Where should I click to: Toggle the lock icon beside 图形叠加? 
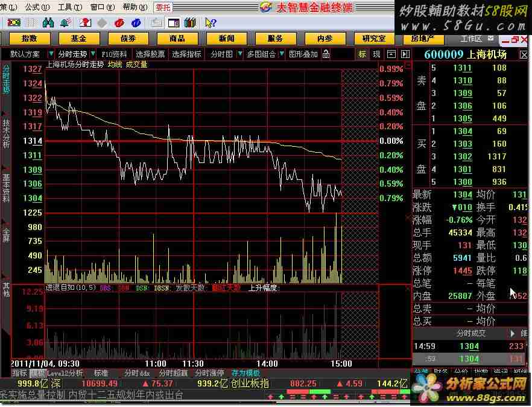click(x=326, y=54)
